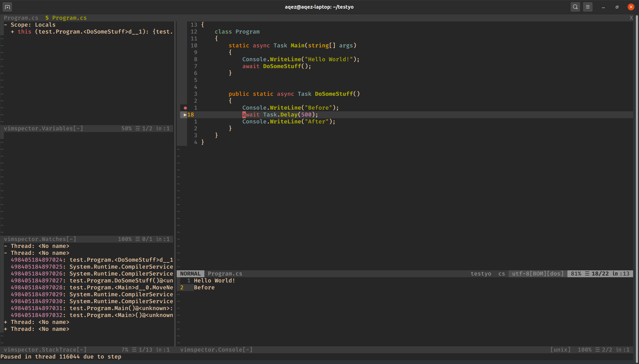Focus the vimspector.Watches status line
This screenshot has width=639, height=364.
(x=87, y=239)
